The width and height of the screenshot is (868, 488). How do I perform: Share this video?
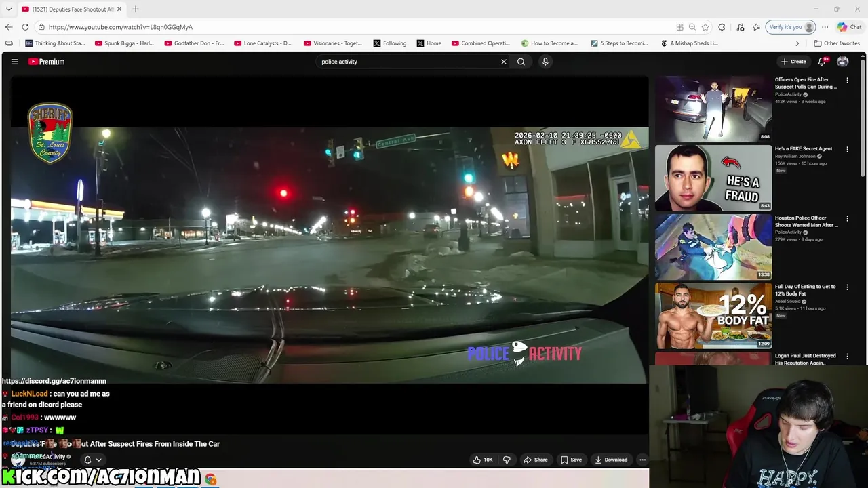tap(536, 460)
